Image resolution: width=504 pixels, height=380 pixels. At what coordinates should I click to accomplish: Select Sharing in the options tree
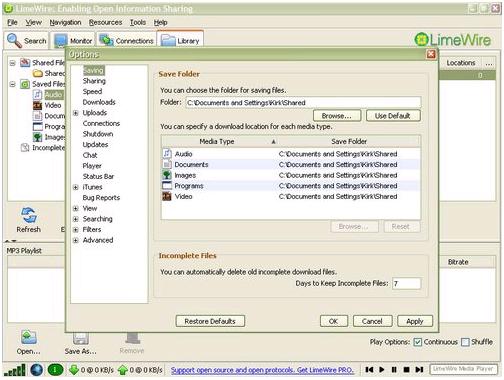[94, 81]
